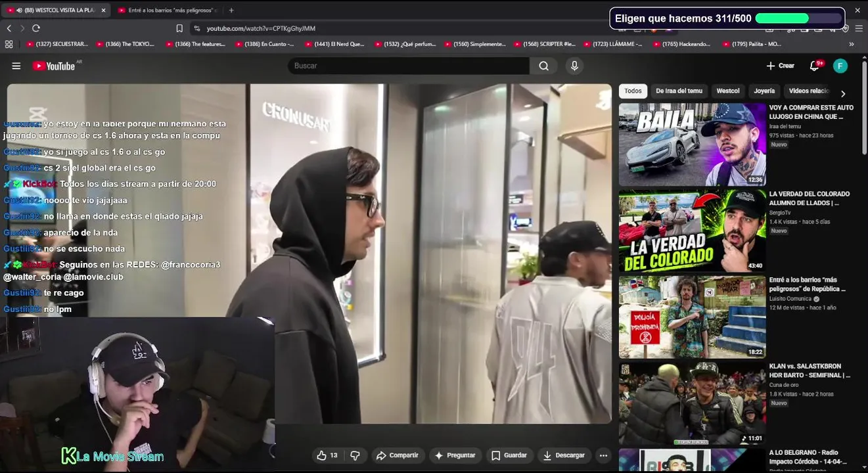Go back with the browser back arrow
The width and height of the screenshot is (868, 473).
click(x=9, y=28)
